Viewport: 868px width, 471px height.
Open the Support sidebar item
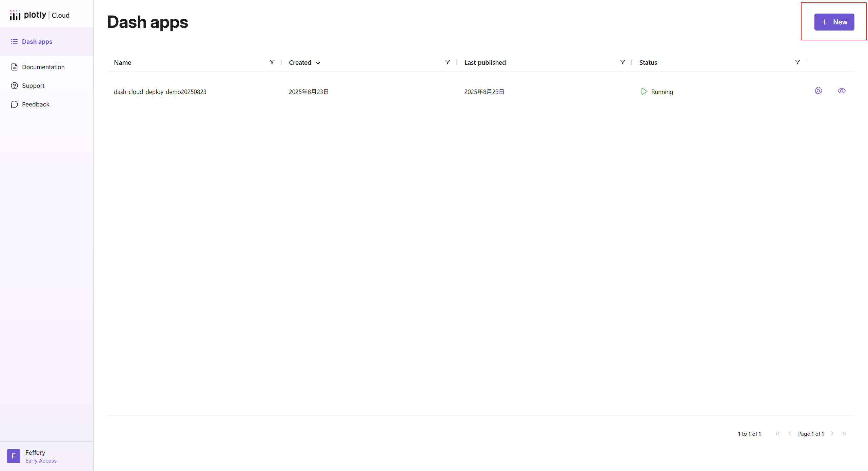pos(33,86)
